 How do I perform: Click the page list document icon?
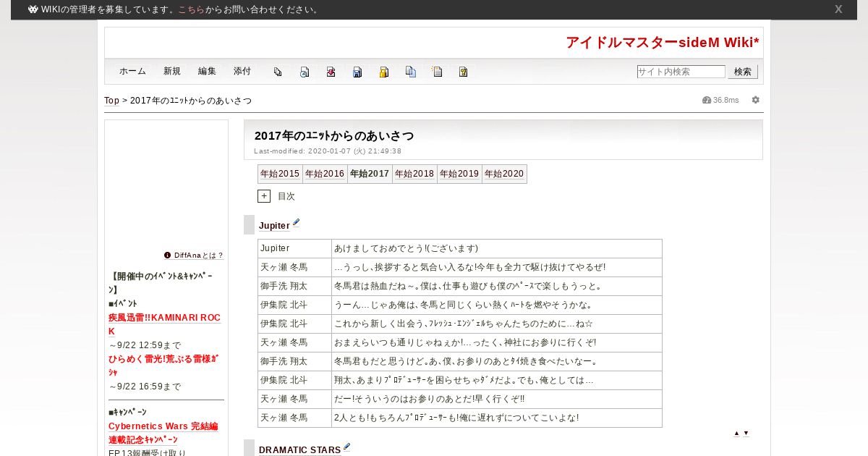(x=437, y=72)
